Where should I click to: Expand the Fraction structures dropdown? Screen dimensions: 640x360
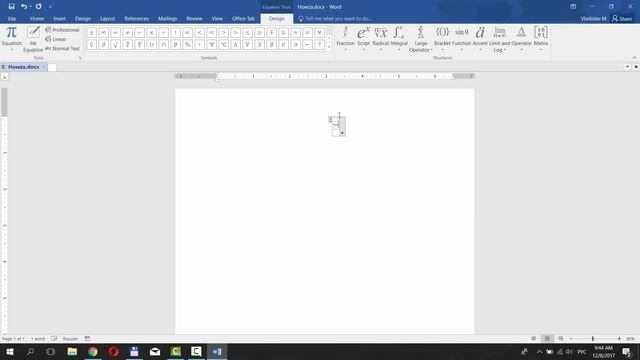(345, 39)
